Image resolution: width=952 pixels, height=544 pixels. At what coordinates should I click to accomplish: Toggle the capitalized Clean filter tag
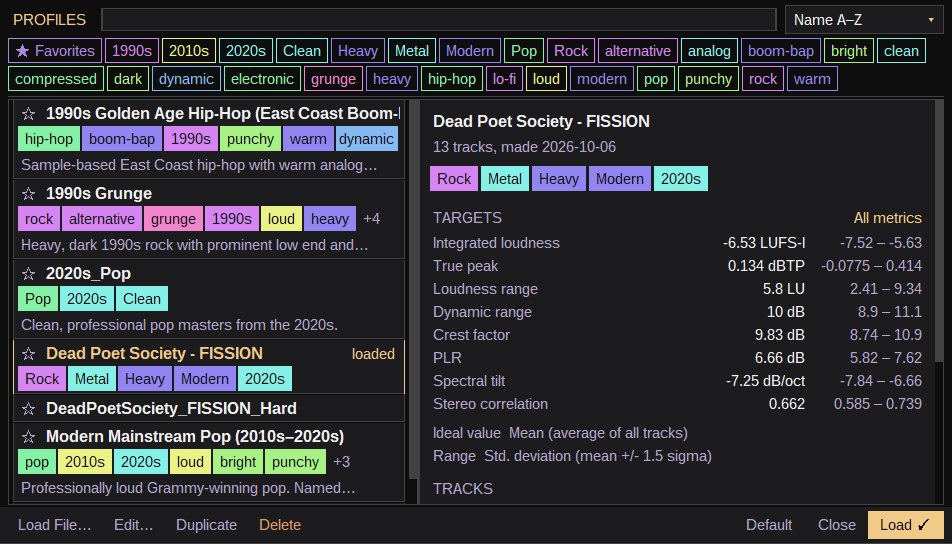pyautogui.click(x=302, y=51)
